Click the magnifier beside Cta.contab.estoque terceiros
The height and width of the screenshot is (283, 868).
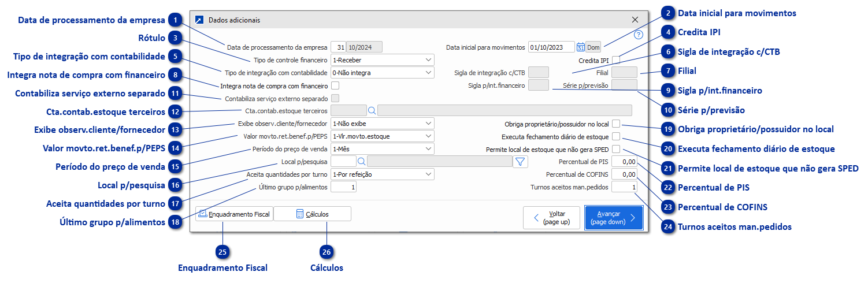(372, 110)
